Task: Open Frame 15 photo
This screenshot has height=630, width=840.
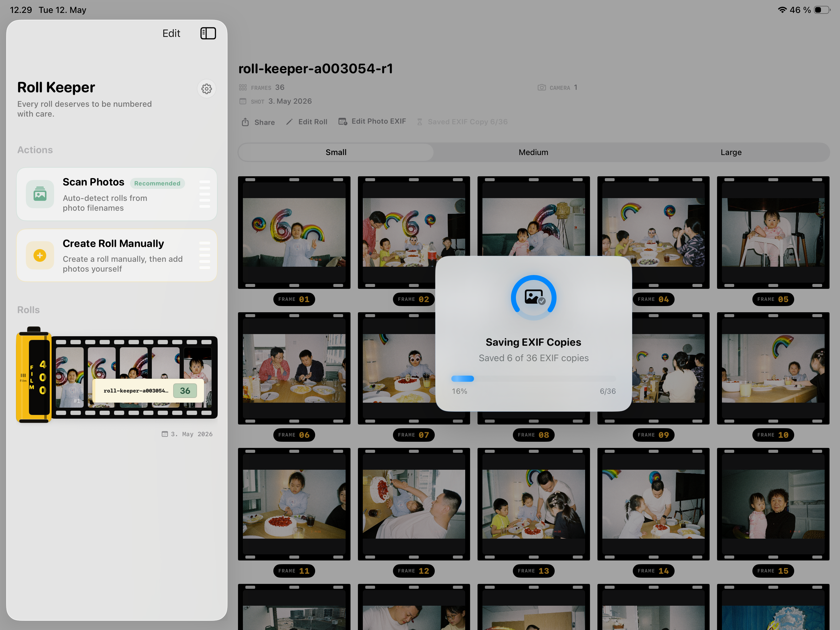Action: (x=773, y=504)
